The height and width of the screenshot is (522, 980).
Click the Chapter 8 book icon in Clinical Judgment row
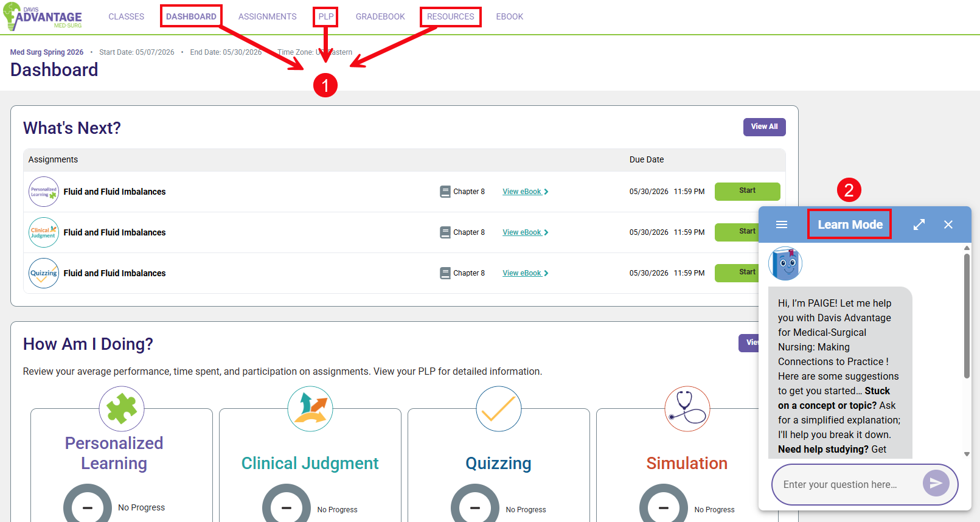click(x=445, y=232)
